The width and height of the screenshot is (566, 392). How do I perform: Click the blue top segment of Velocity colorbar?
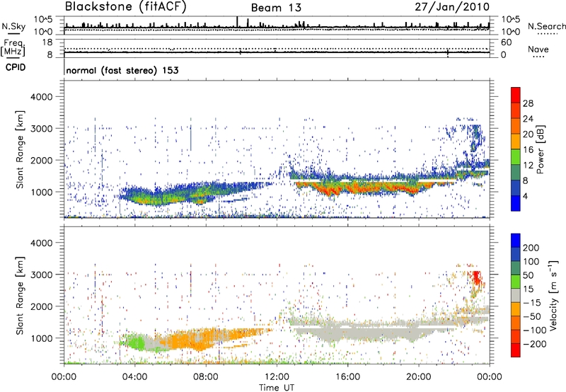pyautogui.click(x=516, y=241)
